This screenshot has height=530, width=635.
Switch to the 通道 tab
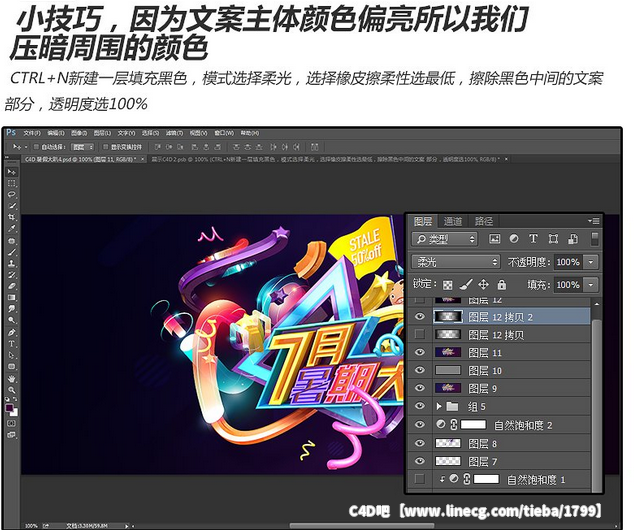coord(453,221)
